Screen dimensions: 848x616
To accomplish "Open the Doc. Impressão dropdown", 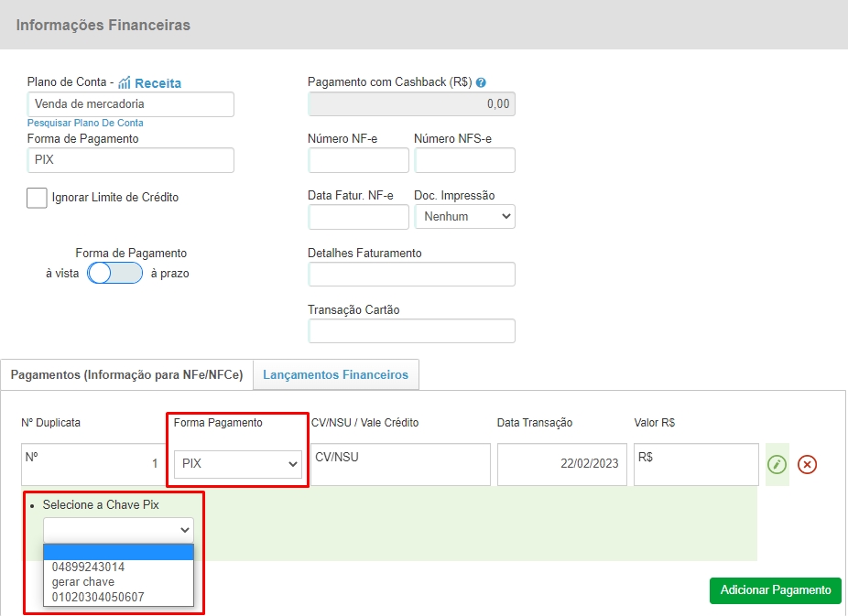I will [x=464, y=216].
